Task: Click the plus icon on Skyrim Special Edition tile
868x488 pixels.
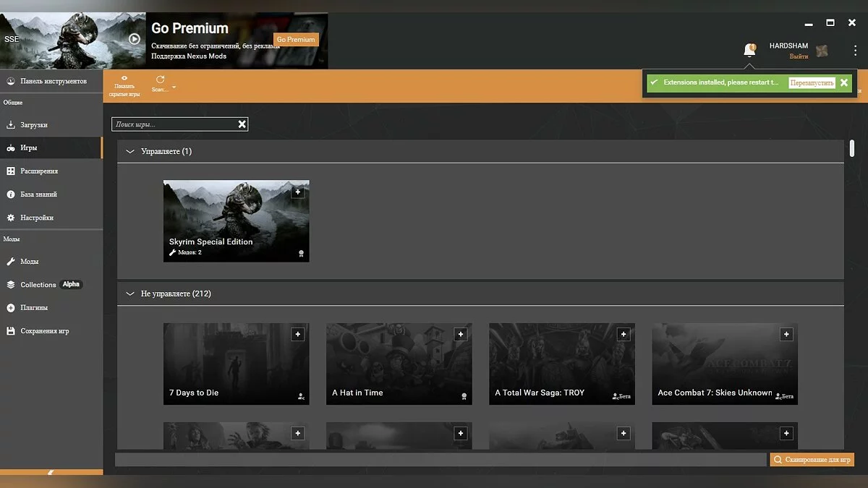Action: [x=297, y=192]
